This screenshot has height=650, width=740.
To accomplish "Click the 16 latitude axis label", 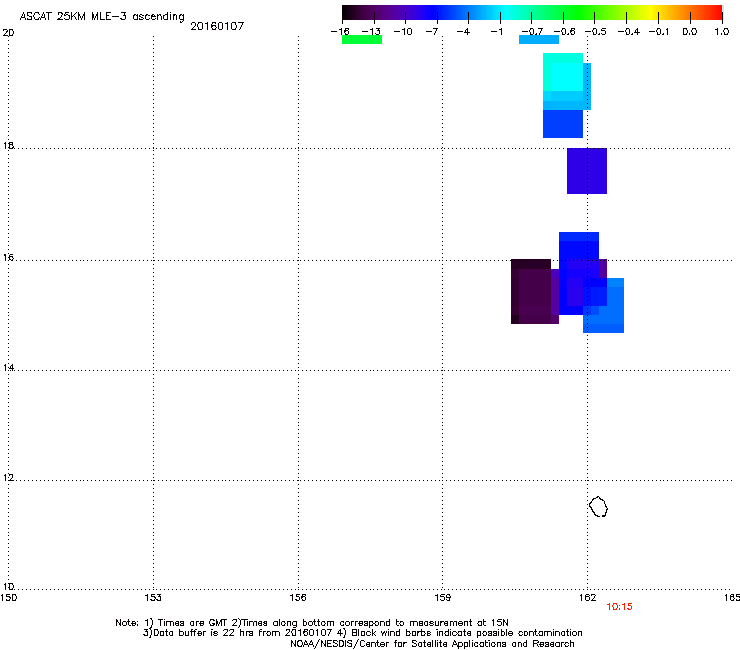I will (x=8, y=258).
